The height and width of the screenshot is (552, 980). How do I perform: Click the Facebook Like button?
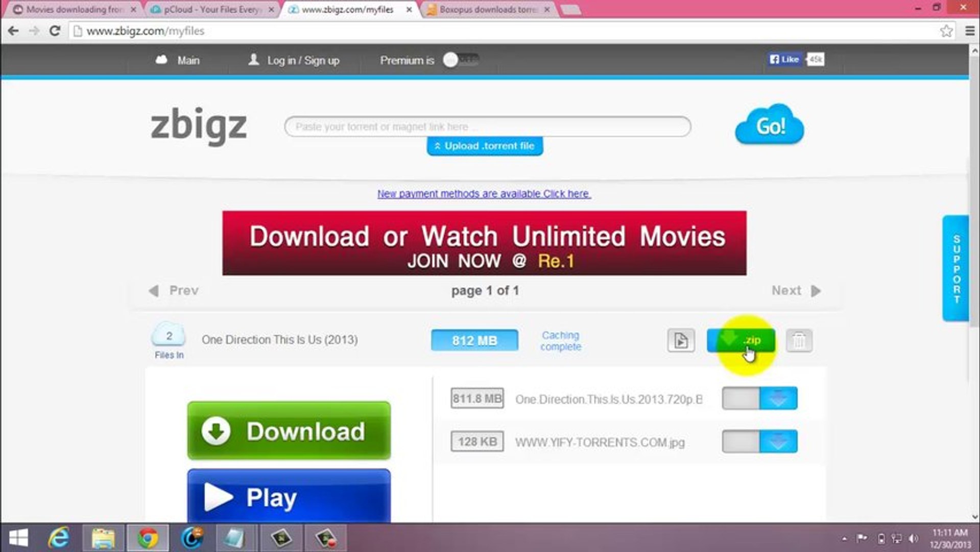(784, 59)
